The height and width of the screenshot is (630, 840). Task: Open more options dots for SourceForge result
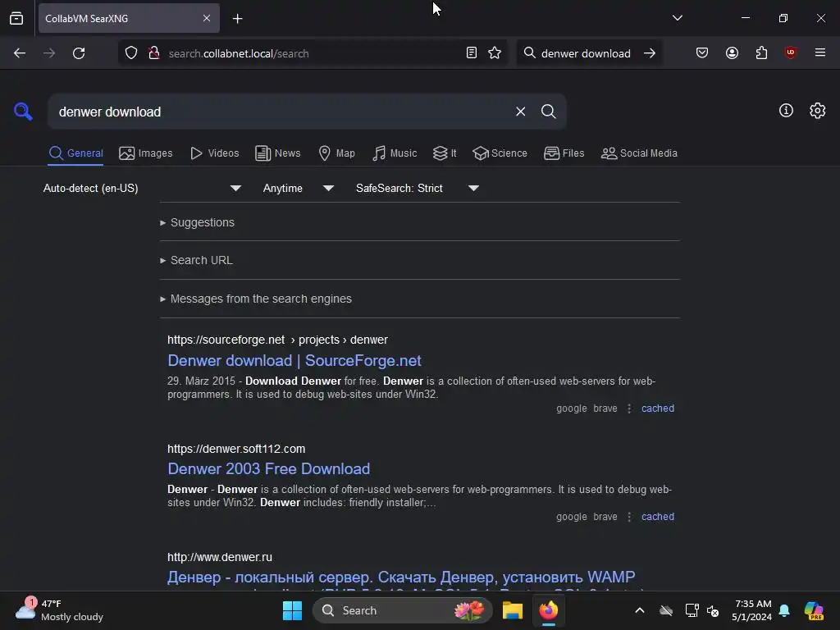[629, 409]
